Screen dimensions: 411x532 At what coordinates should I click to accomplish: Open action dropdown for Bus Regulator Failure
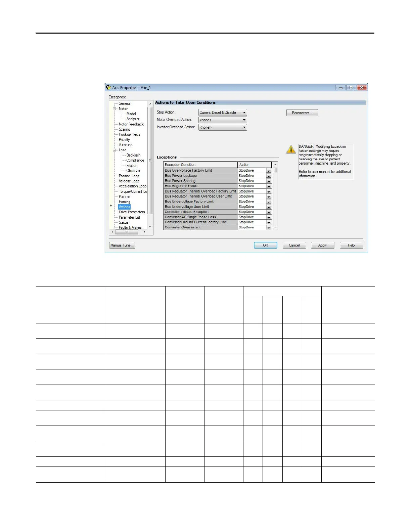click(x=269, y=186)
